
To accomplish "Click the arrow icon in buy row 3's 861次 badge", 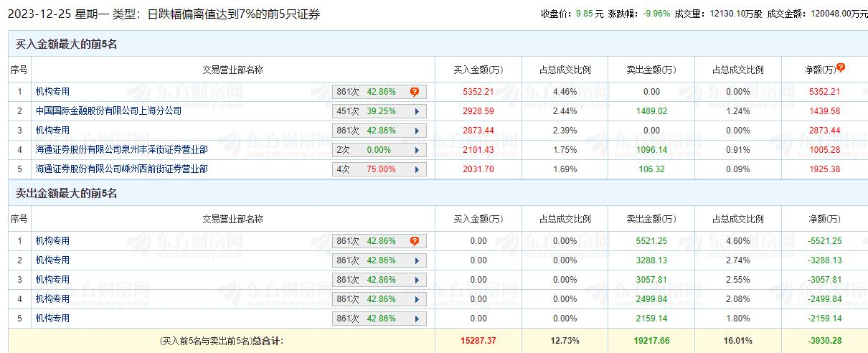I will pos(416,131).
